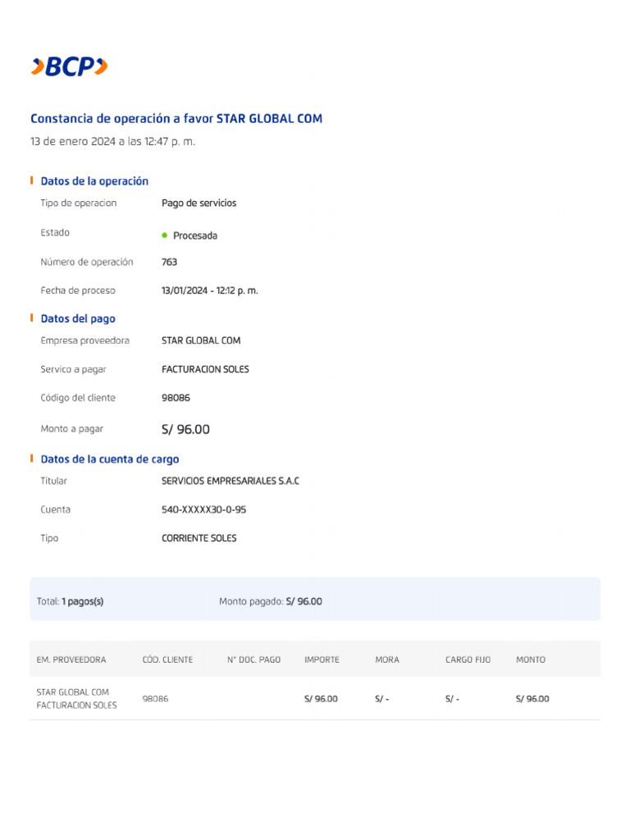Screen dimensions: 630x840
Task: Select the large 'S/ 96.00' amount to pay
Action: click(x=185, y=429)
